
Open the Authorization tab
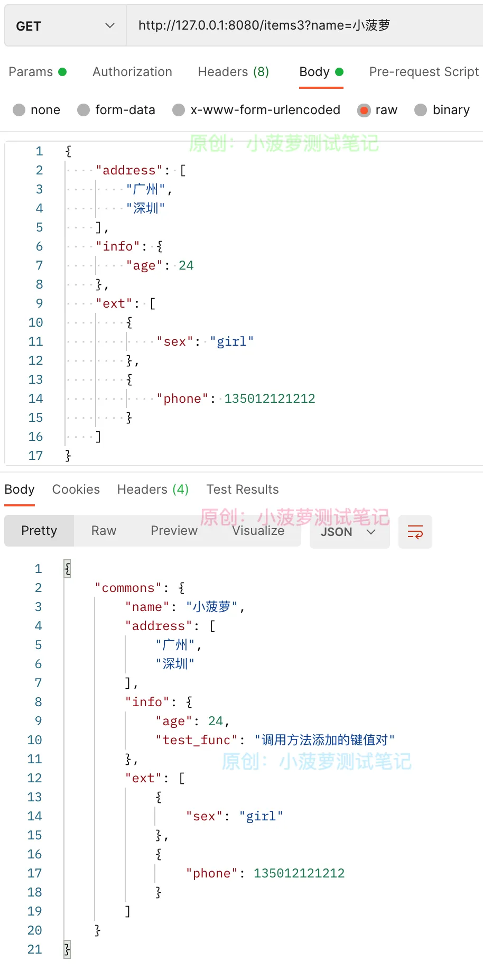[132, 72]
